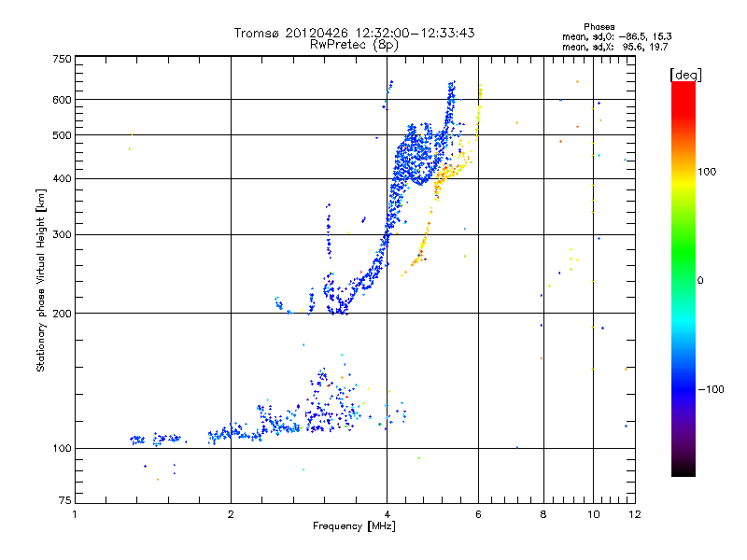Click the x-axis tick label '8'
The image size is (747, 560).
coord(543,515)
